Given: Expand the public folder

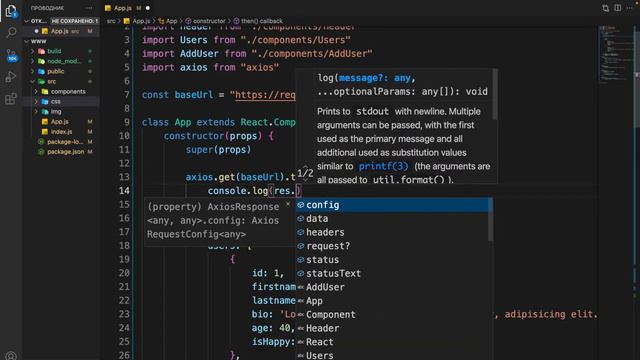Looking at the screenshot, I should click(33, 71).
